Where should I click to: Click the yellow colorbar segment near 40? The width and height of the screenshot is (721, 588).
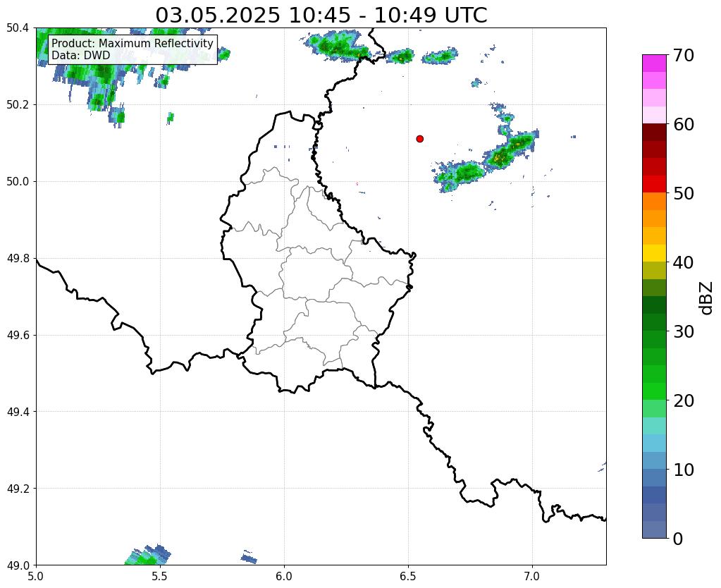pyautogui.click(x=654, y=253)
